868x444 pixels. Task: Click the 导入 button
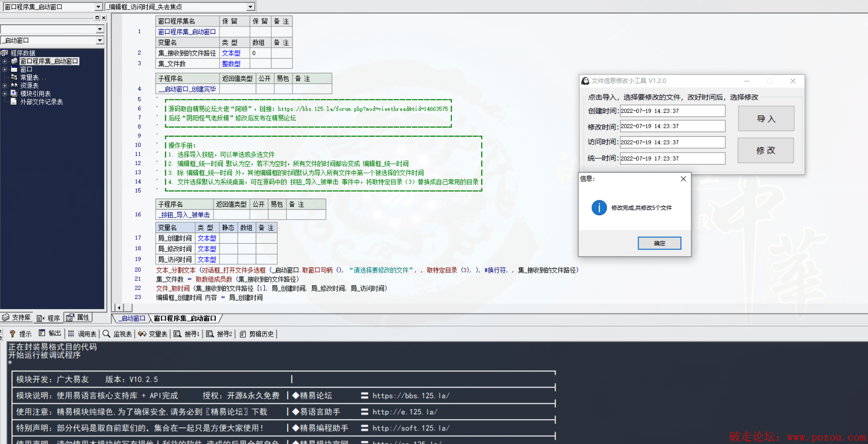point(766,118)
